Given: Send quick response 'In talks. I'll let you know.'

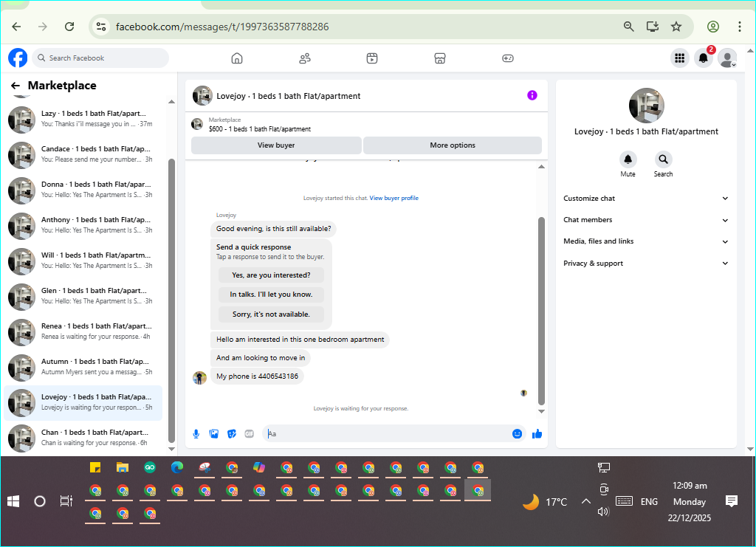Looking at the screenshot, I should point(271,295).
